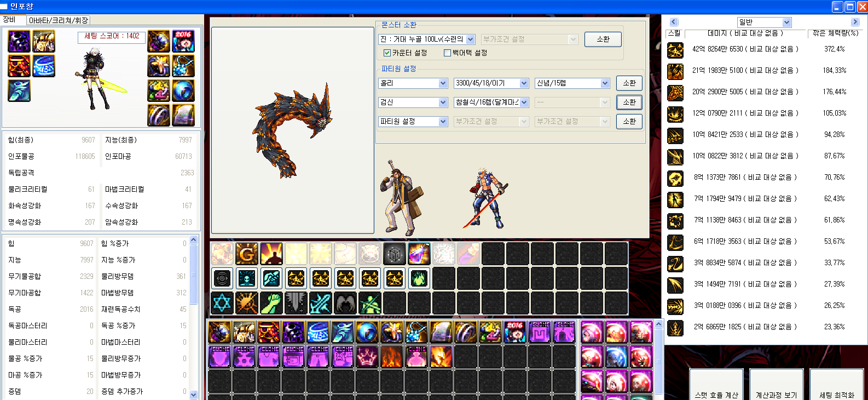868x400 pixels.
Task: Click 소환 button in the third party row
Action: (629, 122)
